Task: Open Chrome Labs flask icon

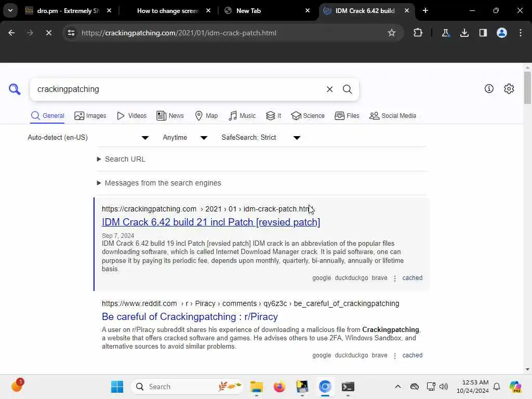Action: [x=445, y=33]
